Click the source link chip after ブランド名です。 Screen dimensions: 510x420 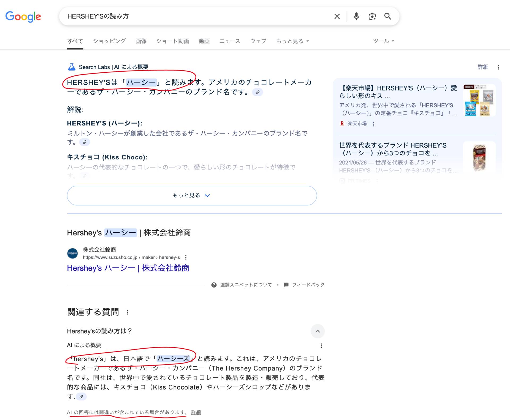pos(257,92)
